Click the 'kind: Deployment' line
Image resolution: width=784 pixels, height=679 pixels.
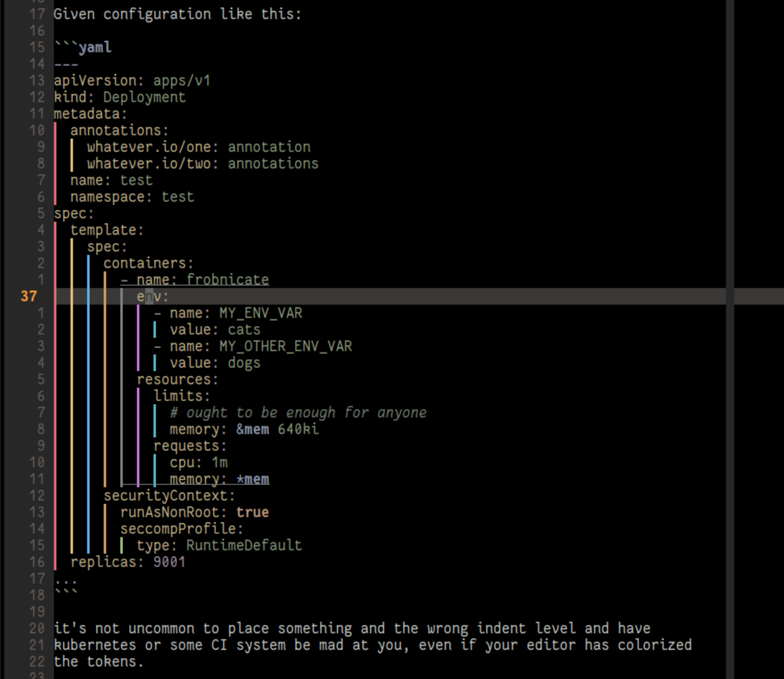click(119, 97)
